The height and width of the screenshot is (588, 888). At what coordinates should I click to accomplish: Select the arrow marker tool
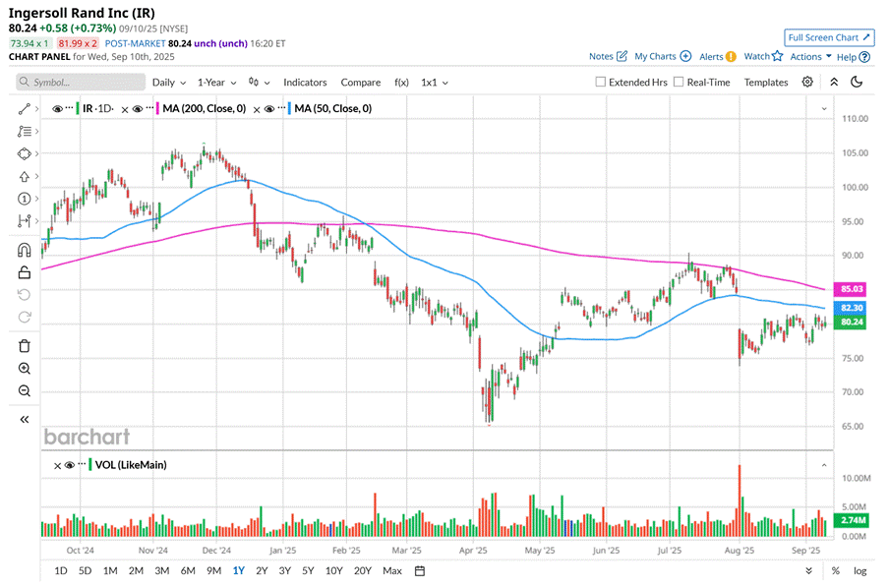point(24,176)
